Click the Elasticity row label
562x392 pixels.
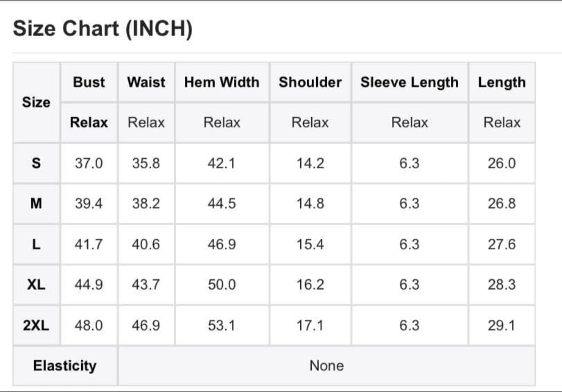[x=65, y=366]
